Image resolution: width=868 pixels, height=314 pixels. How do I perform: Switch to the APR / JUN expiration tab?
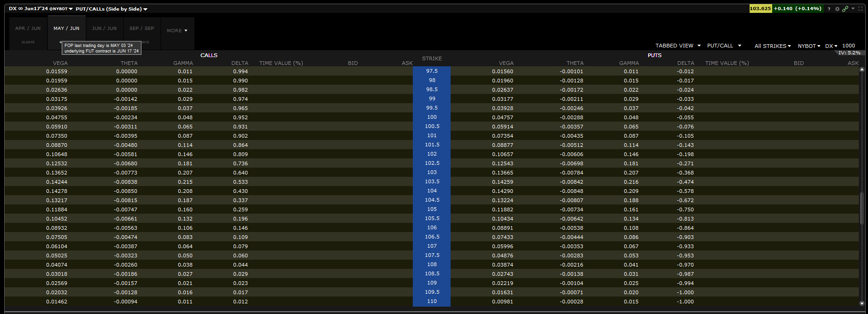(x=28, y=29)
